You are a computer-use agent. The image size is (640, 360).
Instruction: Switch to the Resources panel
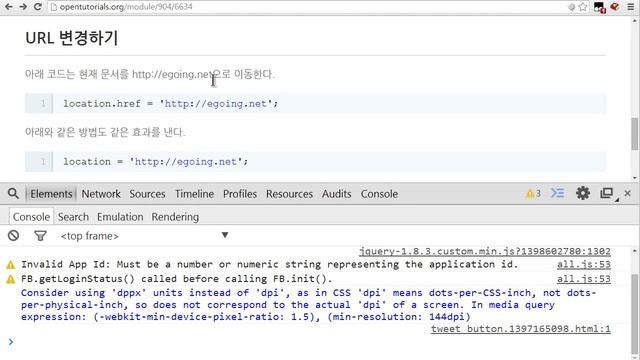tap(289, 194)
